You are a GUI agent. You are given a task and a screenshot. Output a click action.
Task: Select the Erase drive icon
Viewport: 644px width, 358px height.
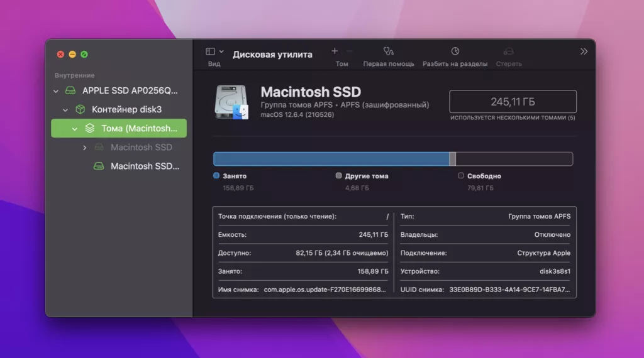pyautogui.click(x=508, y=52)
